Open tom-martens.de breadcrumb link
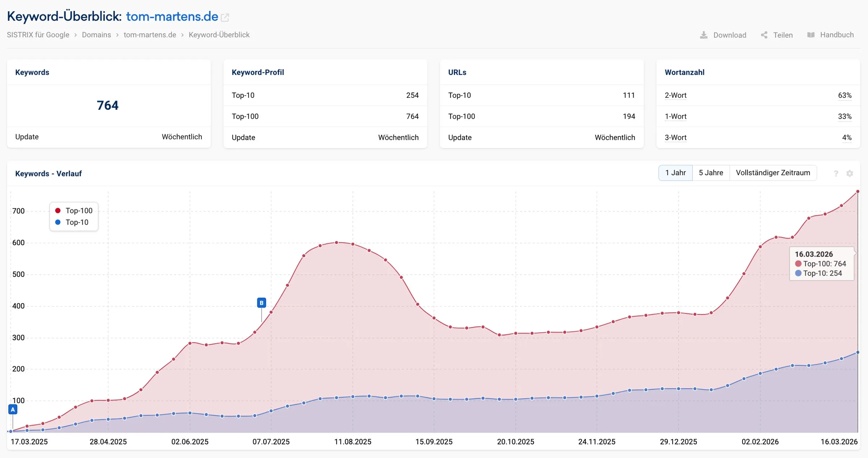Viewport: 868px width, 458px height. (x=150, y=35)
